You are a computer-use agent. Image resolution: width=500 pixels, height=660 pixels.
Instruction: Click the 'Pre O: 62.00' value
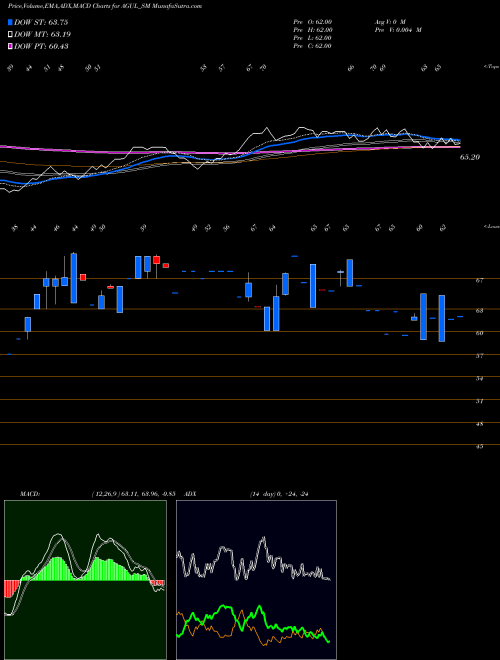[314, 22]
